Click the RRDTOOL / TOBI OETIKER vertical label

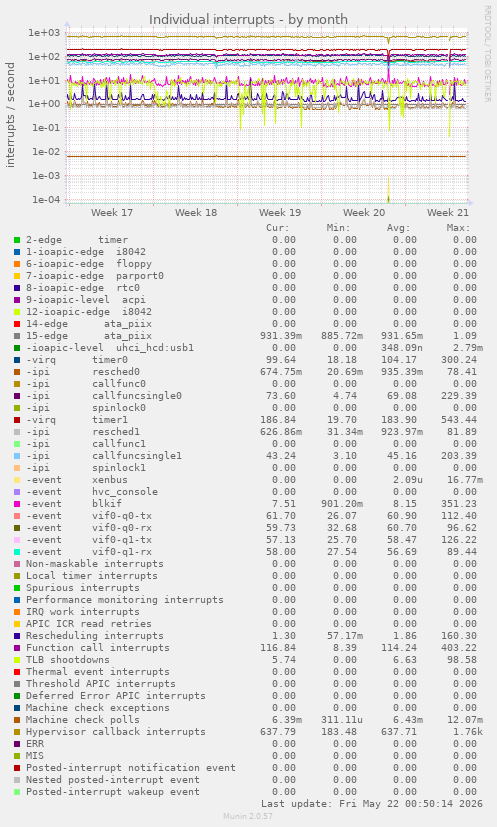[488, 54]
